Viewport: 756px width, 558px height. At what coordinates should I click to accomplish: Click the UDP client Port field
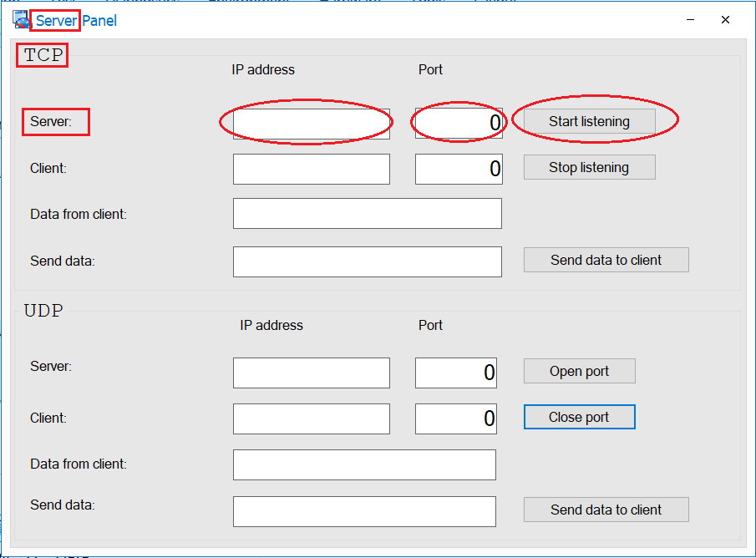pyautogui.click(x=455, y=418)
